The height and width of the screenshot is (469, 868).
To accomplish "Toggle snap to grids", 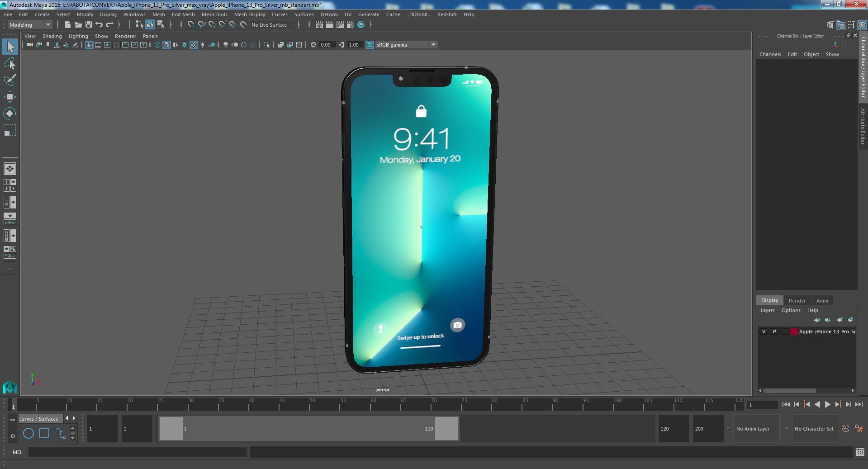I will (191, 25).
